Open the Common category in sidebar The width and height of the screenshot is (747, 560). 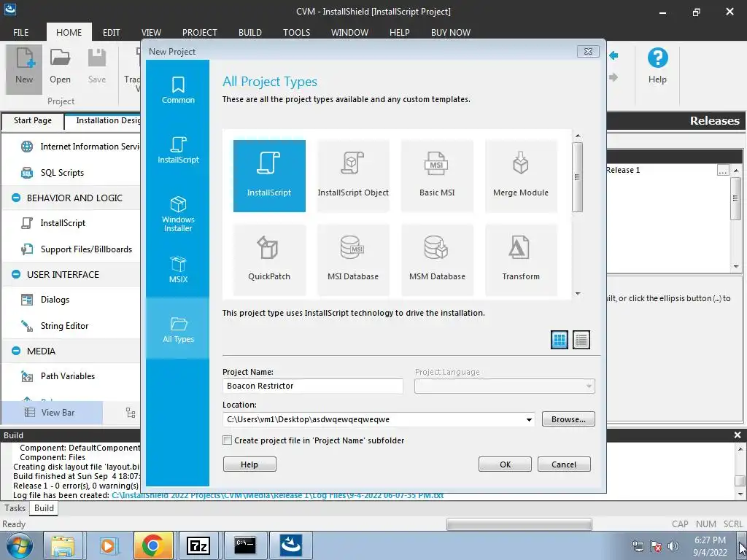pos(178,90)
